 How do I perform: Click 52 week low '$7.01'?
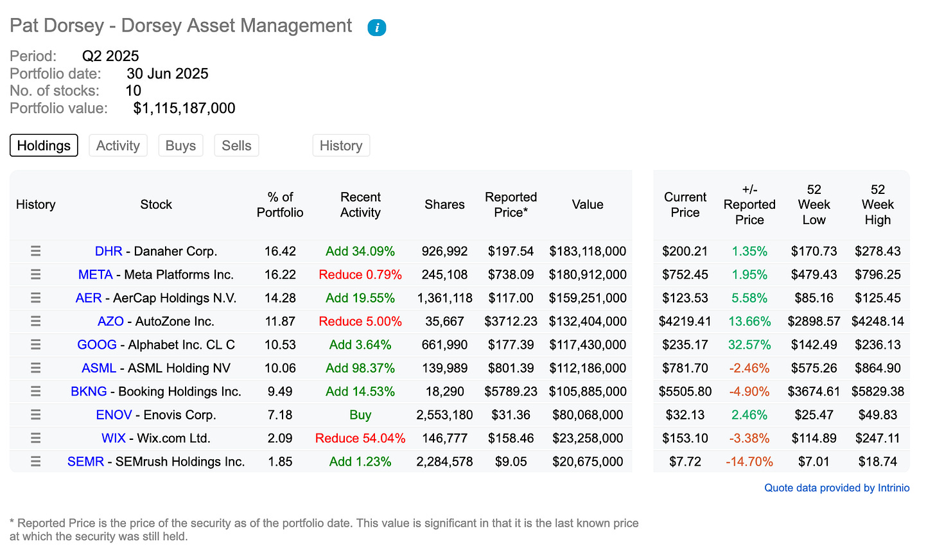(x=814, y=462)
